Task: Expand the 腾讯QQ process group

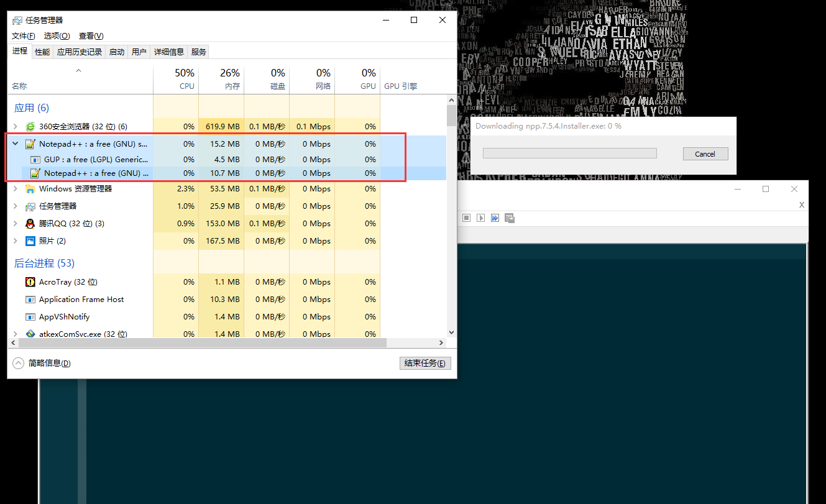Action: pyautogui.click(x=15, y=223)
